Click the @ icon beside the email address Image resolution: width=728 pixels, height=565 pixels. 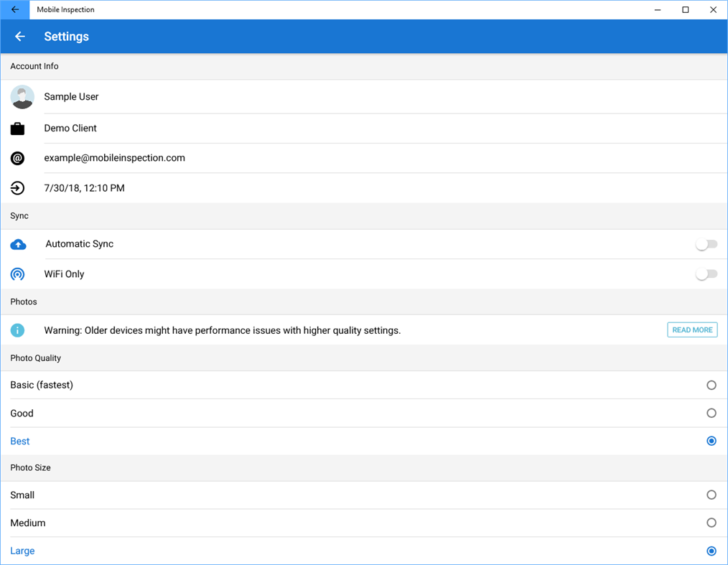17,158
